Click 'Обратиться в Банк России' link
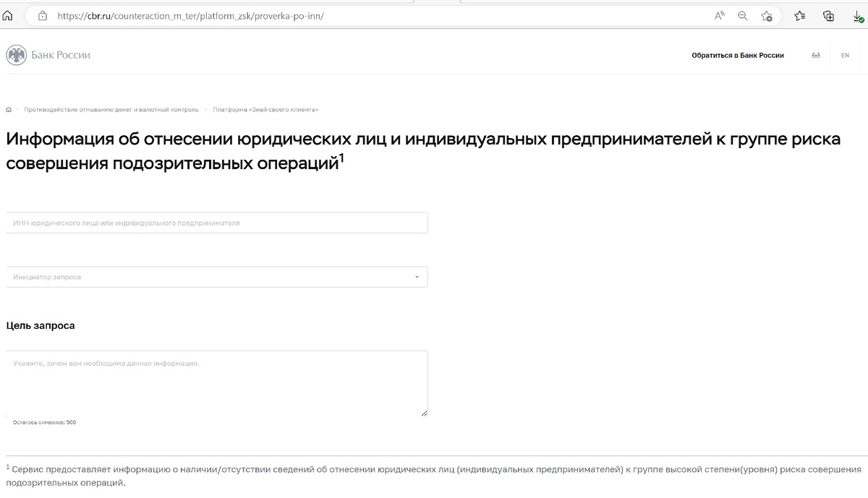 point(738,56)
